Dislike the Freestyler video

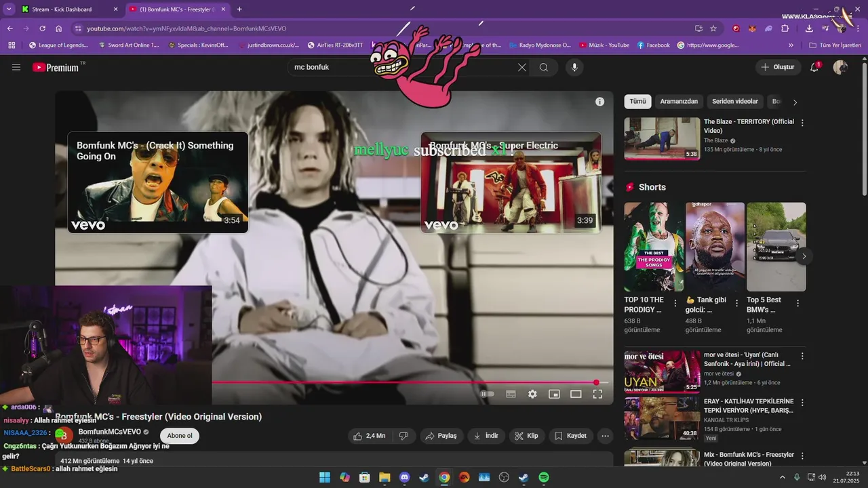403,436
